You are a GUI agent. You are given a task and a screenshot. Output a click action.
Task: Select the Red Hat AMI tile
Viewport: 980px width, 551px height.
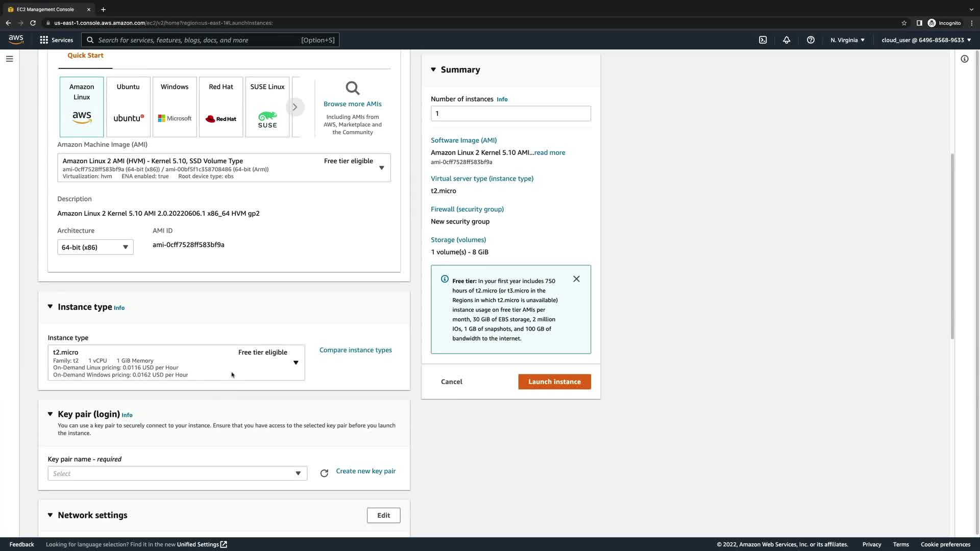(x=221, y=107)
